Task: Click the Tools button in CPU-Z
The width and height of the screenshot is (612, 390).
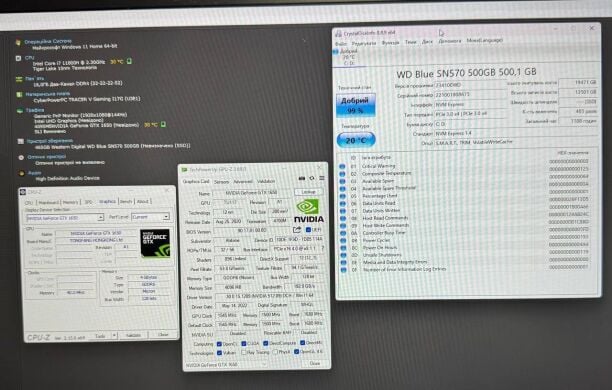Action: pos(100,336)
